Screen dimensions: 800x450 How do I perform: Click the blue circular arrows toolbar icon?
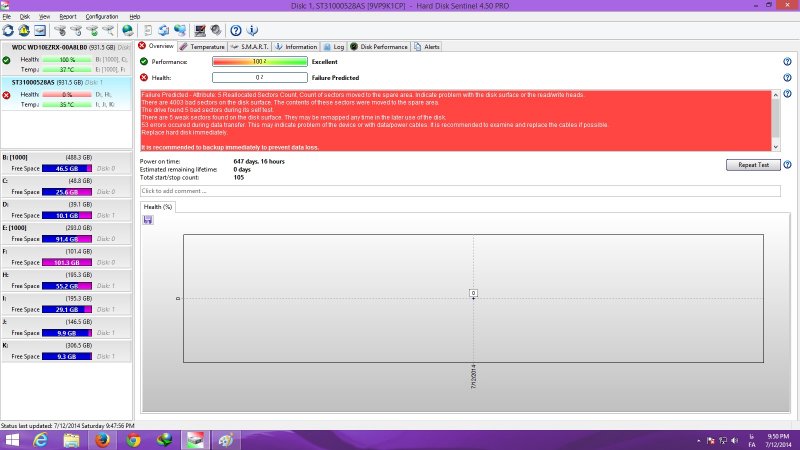(x=164, y=31)
